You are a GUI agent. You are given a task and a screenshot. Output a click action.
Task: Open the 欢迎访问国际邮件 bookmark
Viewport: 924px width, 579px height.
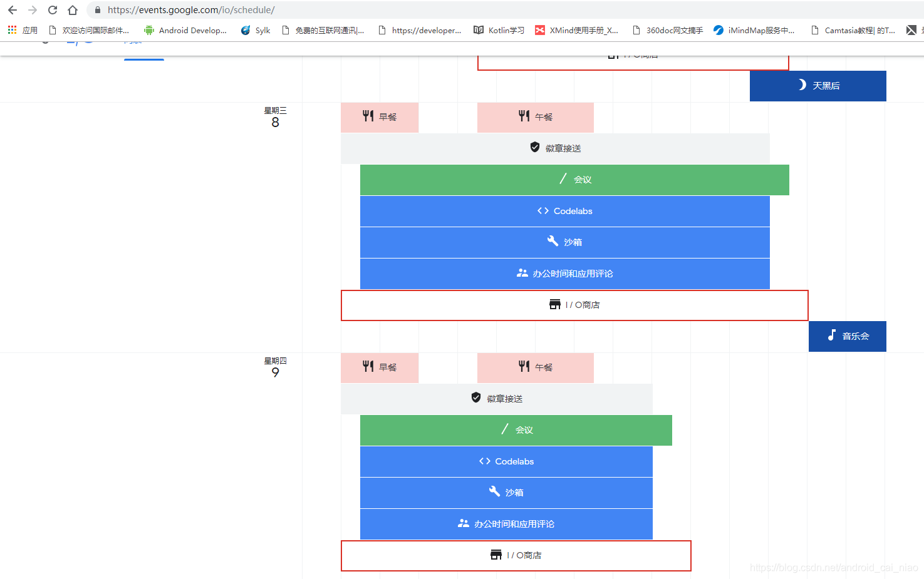tap(89, 30)
